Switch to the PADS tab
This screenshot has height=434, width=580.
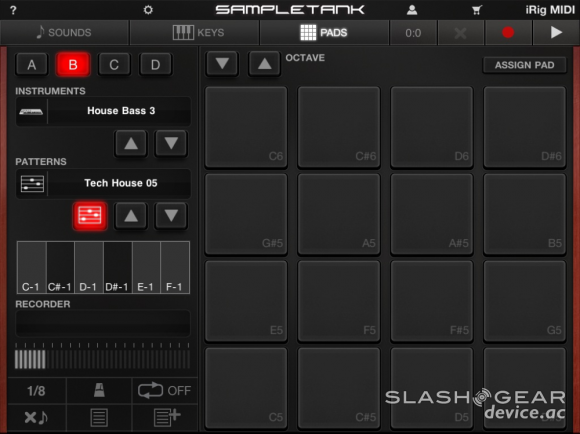coord(324,33)
